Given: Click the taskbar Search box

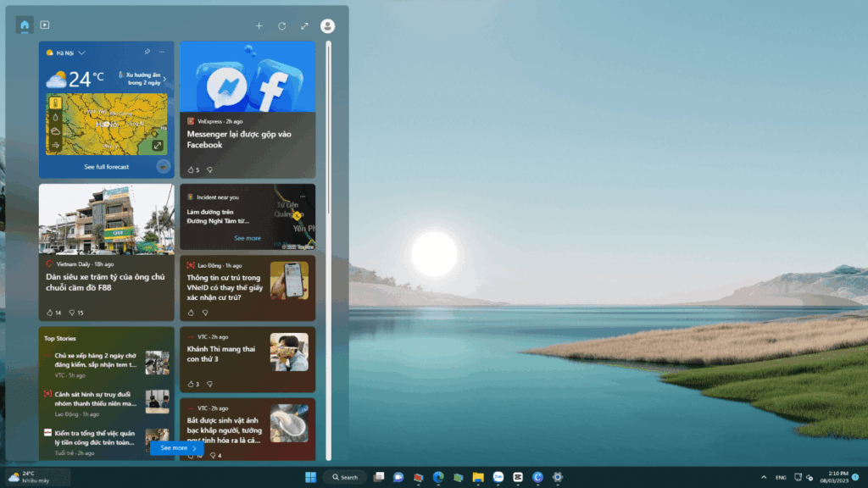Looking at the screenshot, I should 345,477.
